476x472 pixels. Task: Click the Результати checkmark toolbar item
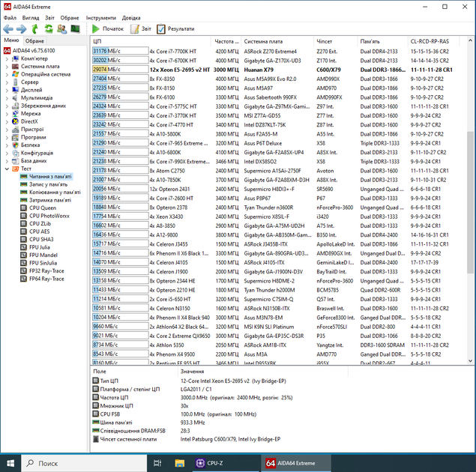click(x=175, y=28)
